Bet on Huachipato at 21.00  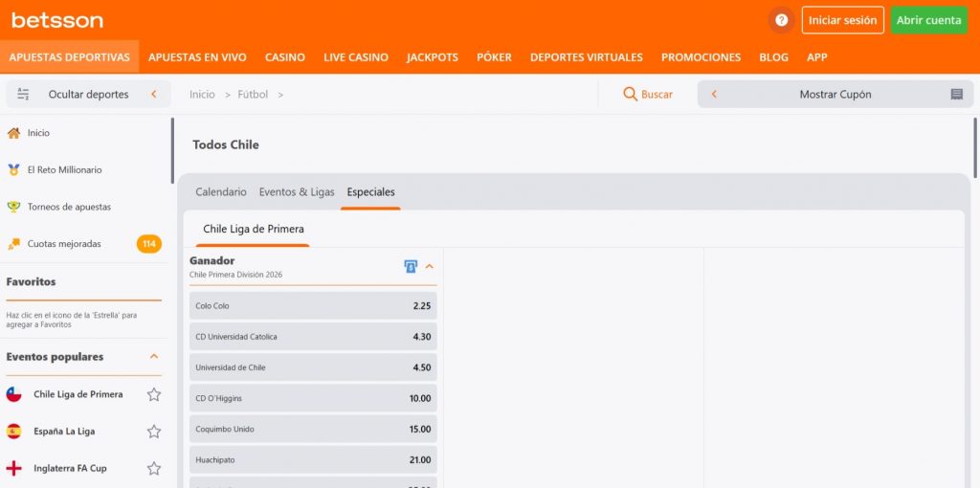click(313, 460)
